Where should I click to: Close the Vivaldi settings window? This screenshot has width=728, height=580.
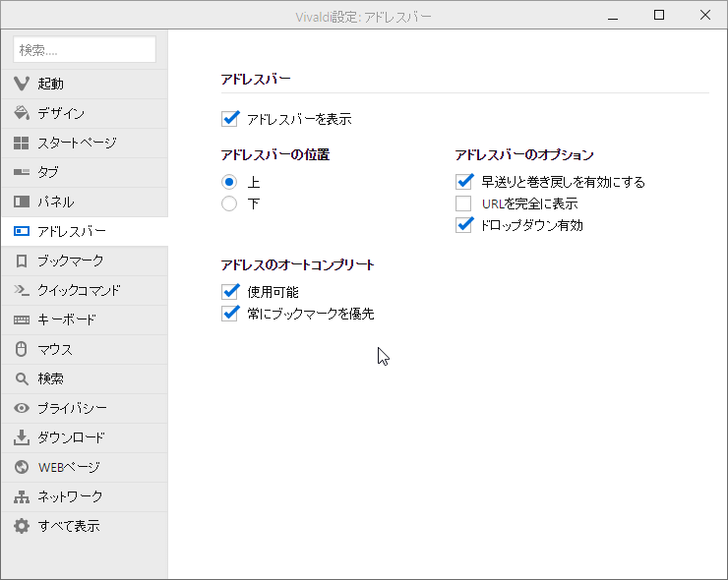point(704,15)
